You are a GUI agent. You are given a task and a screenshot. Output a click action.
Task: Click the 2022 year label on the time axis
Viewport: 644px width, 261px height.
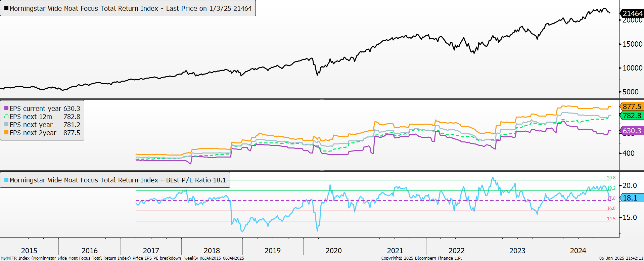pos(457,251)
